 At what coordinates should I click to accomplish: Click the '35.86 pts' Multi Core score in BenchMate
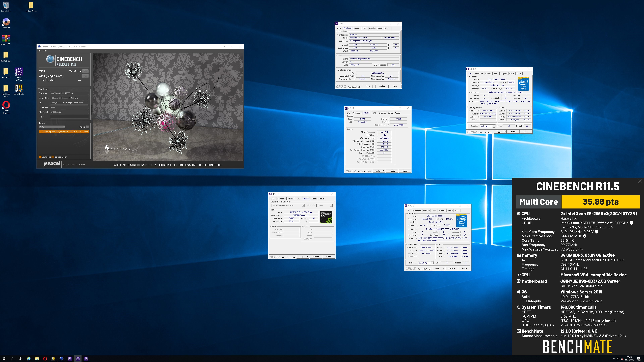(x=601, y=202)
